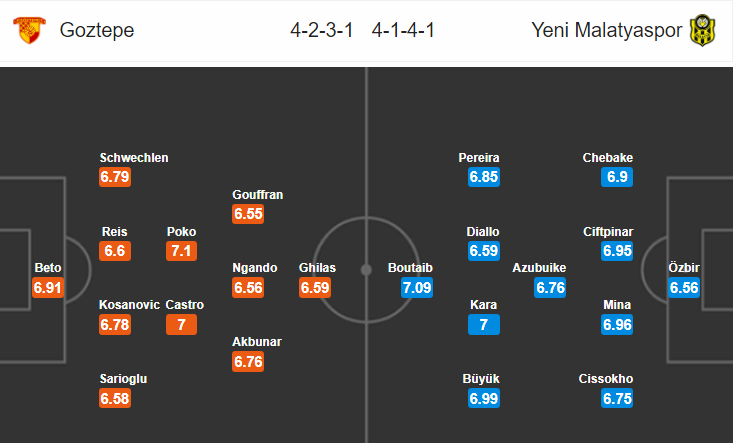Select the 4-1-4-1 formation label
This screenshot has height=443, width=733.
[x=403, y=30]
